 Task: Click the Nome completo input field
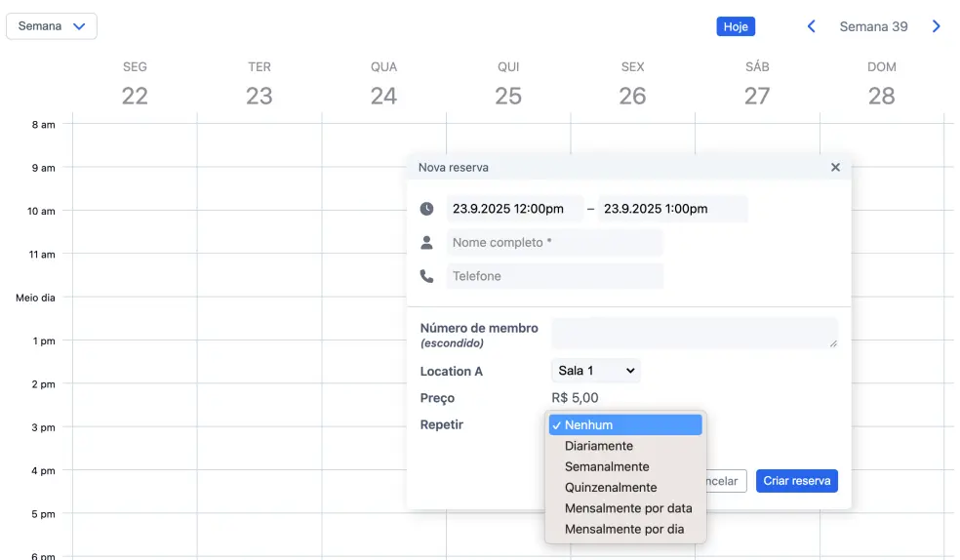pyautogui.click(x=554, y=243)
